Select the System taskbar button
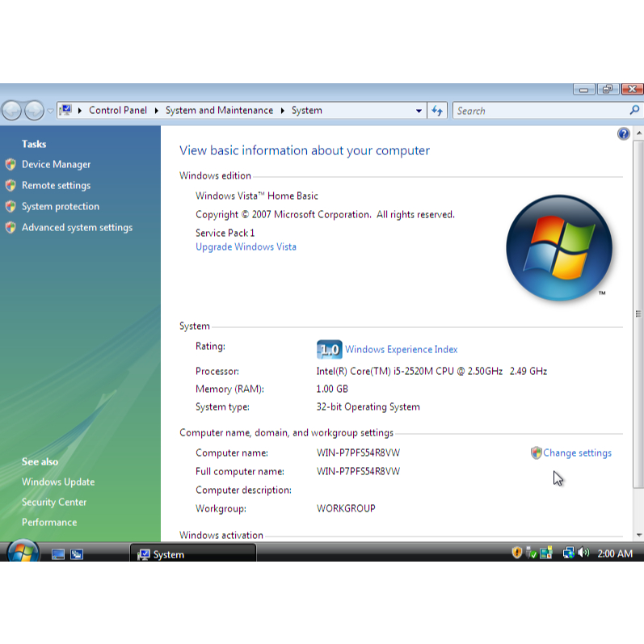This screenshot has width=644, height=644. point(193,554)
